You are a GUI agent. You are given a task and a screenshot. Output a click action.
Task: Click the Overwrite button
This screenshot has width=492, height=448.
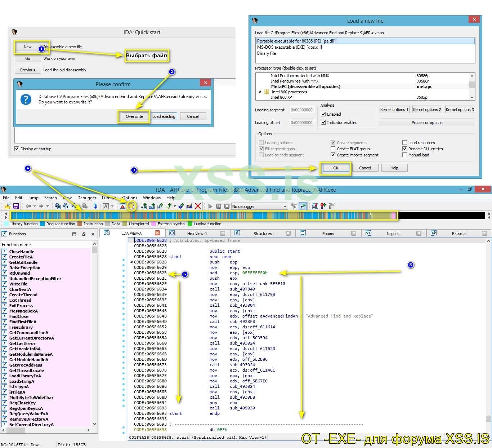point(134,116)
